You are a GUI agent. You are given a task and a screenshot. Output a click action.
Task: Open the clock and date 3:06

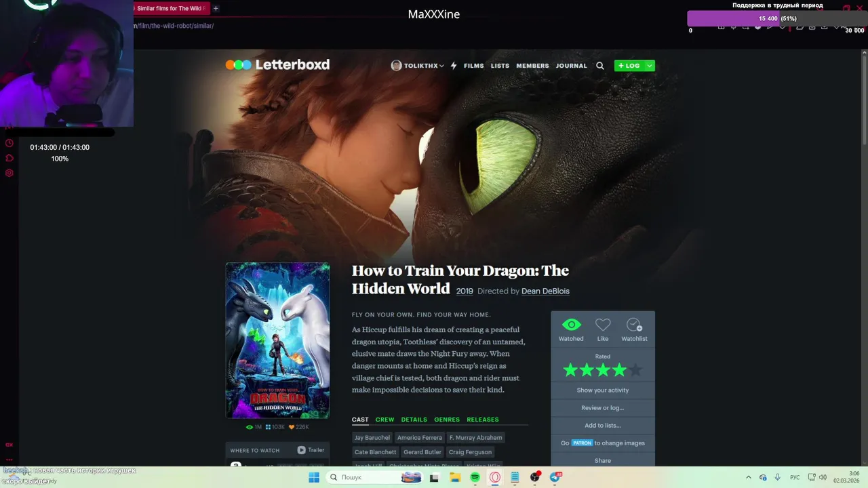coord(847,477)
